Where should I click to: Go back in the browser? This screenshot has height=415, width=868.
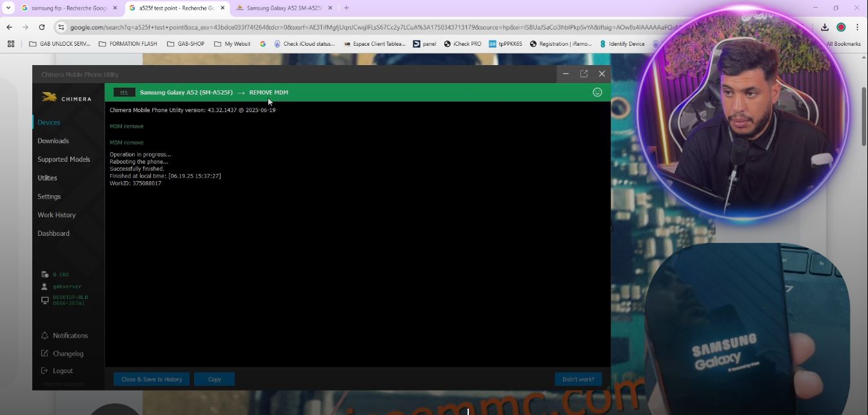[x=9, y=27]
